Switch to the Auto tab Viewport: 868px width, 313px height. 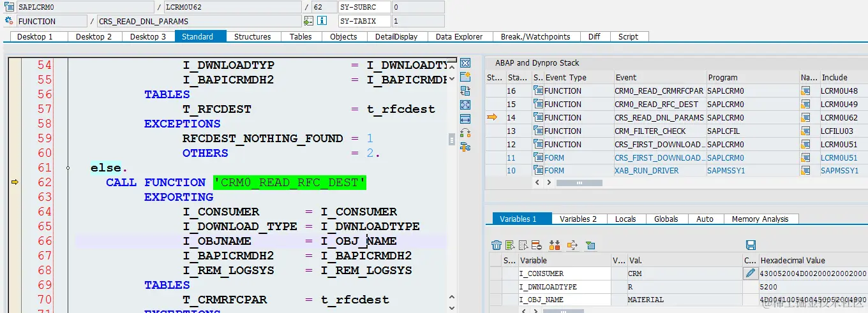click(x=705, y=219)
